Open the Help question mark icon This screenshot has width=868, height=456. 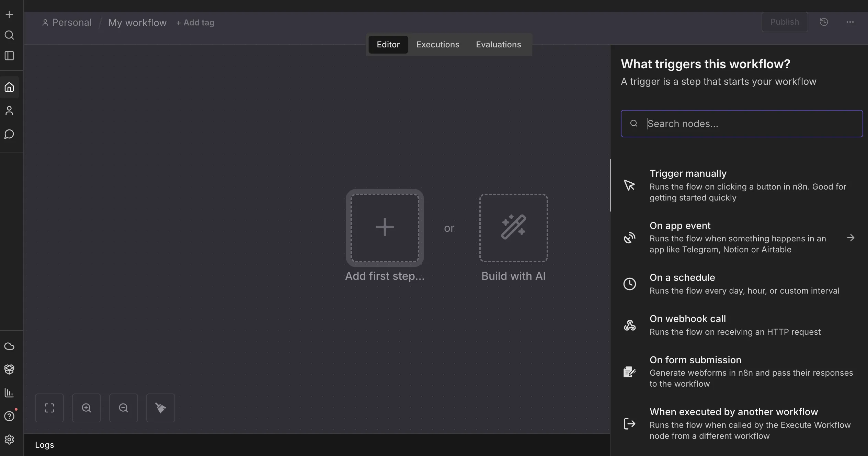pyautogui.click(x=9, y=416)
